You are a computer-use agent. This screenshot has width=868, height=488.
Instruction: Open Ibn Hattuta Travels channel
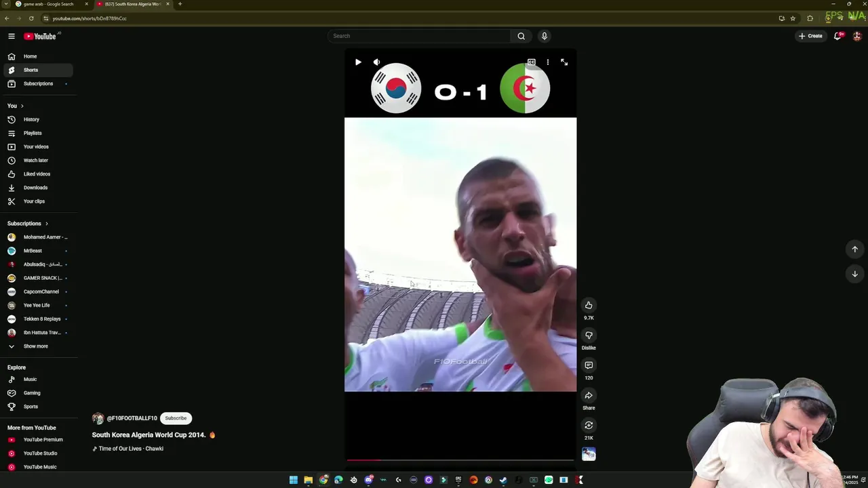click(x=37, y=332)
